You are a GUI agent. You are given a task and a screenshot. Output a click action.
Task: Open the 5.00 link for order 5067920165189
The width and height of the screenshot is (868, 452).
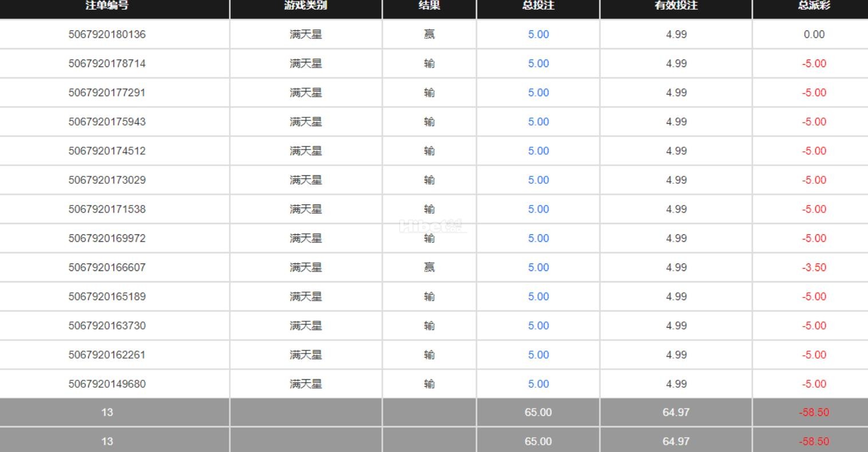pos(538,297)
